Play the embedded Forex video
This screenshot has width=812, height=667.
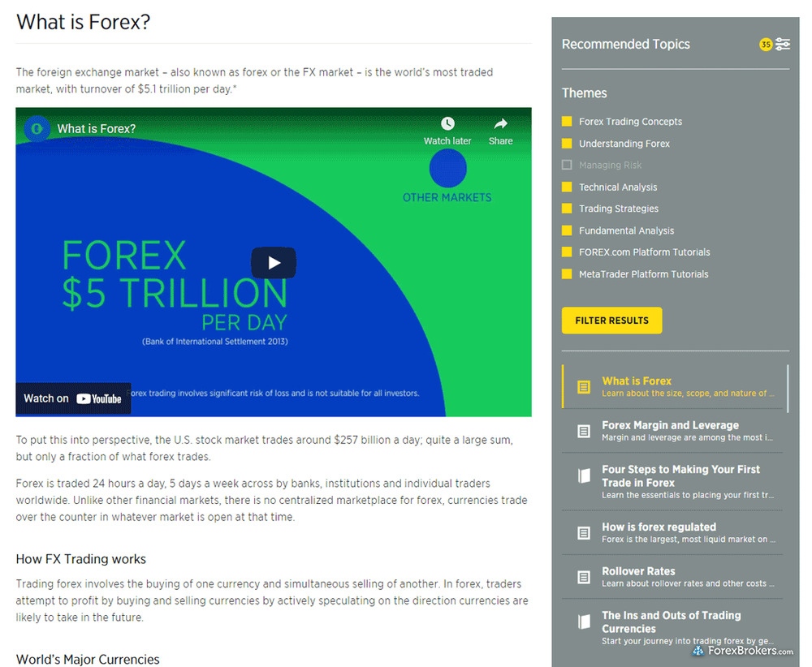274,262
